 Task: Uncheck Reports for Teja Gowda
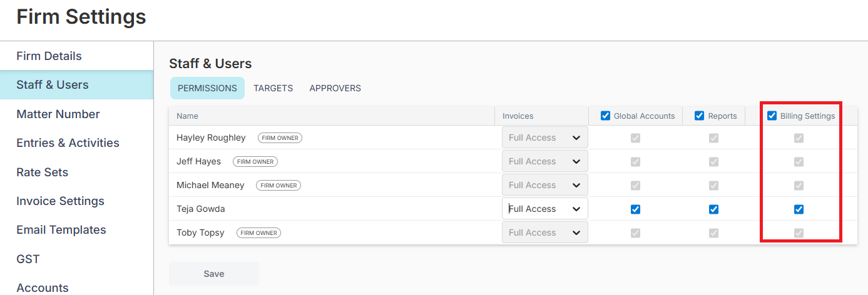[713, 209]
